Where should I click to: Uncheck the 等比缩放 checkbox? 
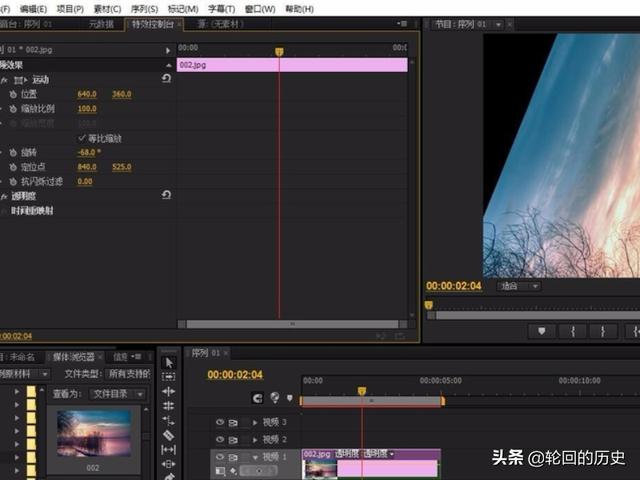point(82,138)
